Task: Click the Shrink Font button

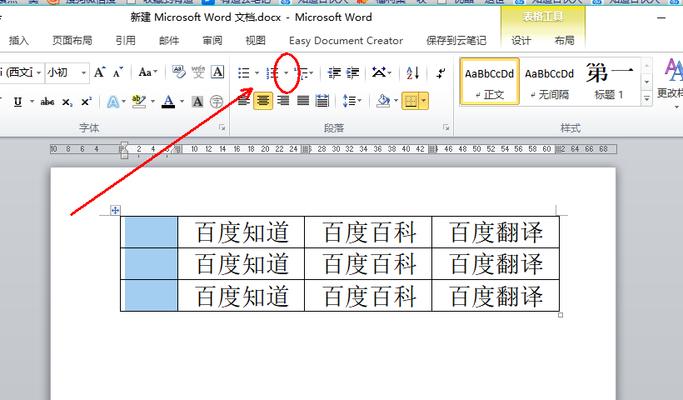Action: coord(118,72)
